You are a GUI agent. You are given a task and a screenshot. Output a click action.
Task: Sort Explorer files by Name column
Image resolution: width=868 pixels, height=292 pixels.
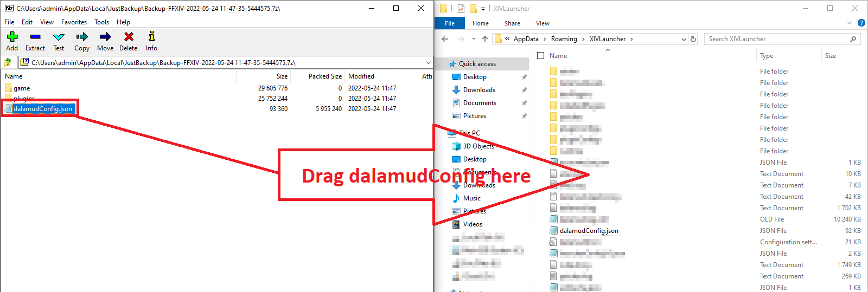(x=558, y=56)
